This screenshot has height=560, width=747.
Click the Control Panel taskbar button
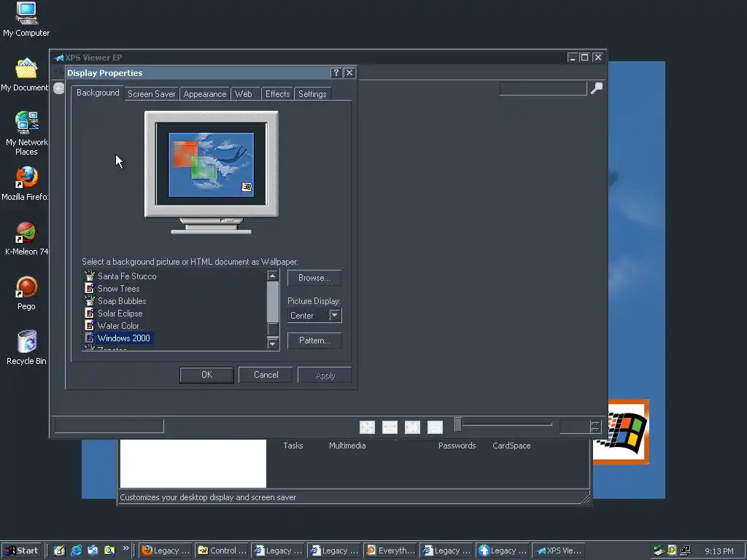222,551
